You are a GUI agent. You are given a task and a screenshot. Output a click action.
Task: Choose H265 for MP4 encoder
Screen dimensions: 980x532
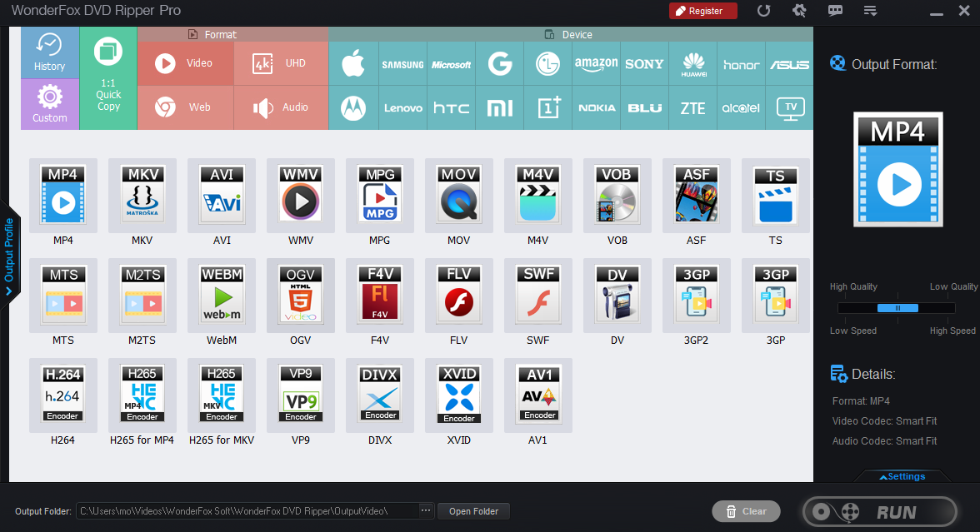(142, 395)
